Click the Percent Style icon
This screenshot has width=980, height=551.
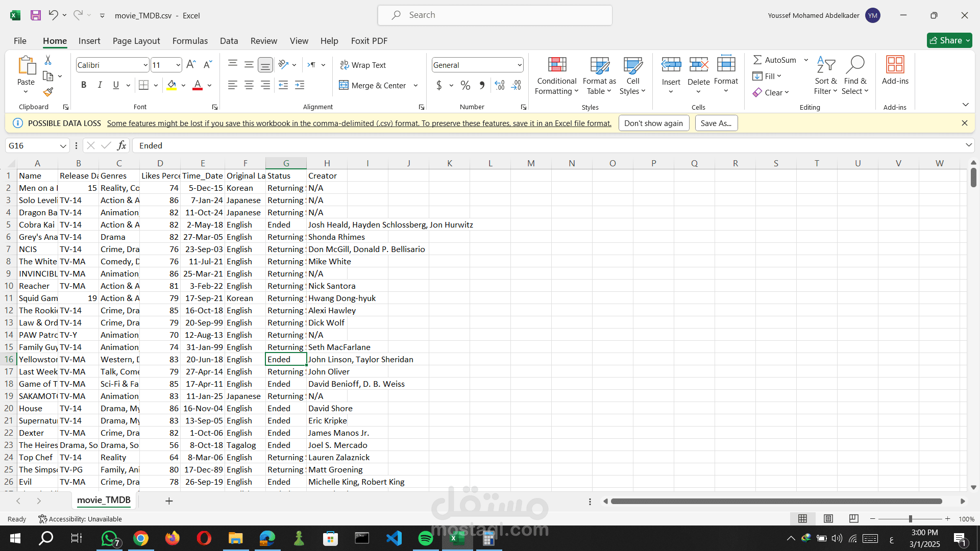(465, 86)
